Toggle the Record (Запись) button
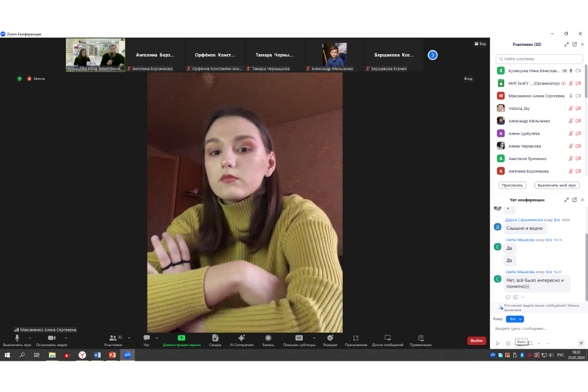The height and width of the screenshot is (392, 588). [268, 339]
